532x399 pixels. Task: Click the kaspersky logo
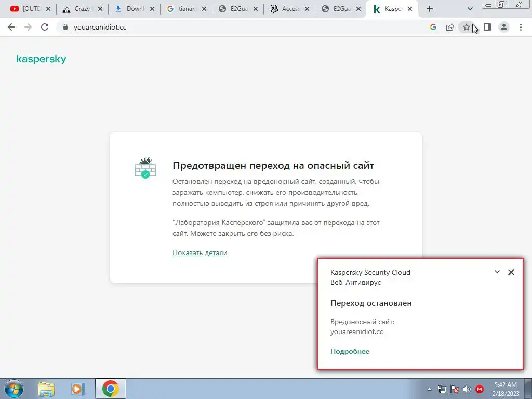pos(42,59)
